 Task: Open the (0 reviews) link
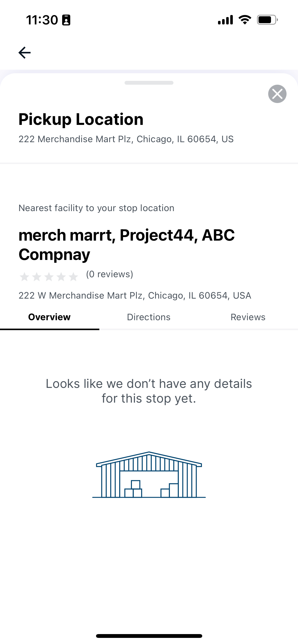(x=110, y=274)
